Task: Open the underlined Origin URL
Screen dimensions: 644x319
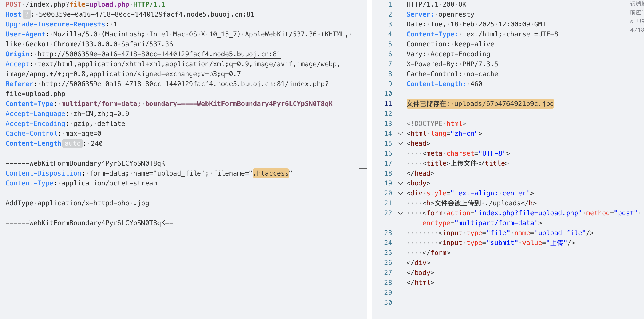Action: click(x=159, y=54)
